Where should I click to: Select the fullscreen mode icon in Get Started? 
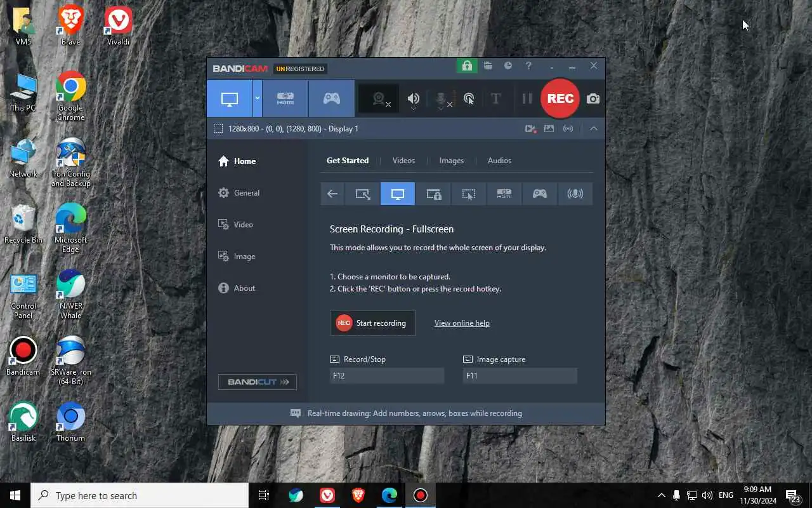(x=398, y=194)
